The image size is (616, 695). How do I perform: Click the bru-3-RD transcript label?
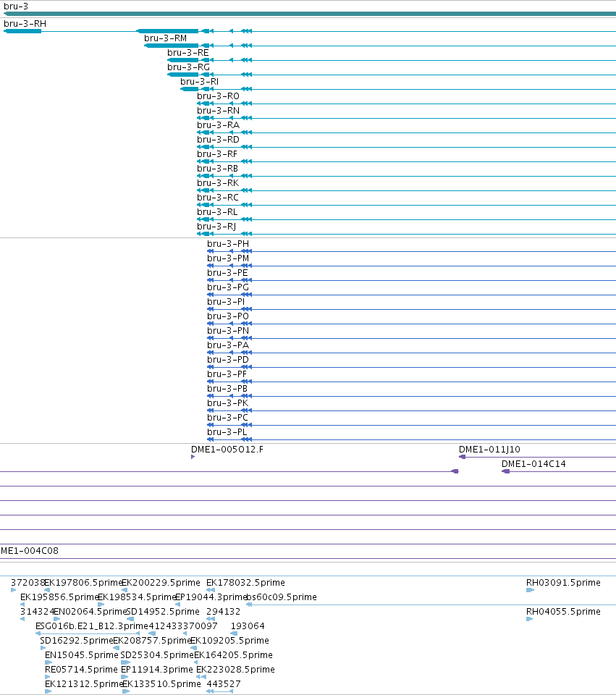point(218,140)
